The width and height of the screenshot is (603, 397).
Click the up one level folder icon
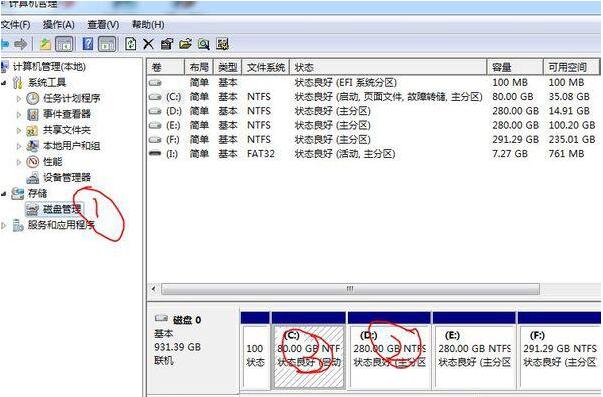[45, 44]
